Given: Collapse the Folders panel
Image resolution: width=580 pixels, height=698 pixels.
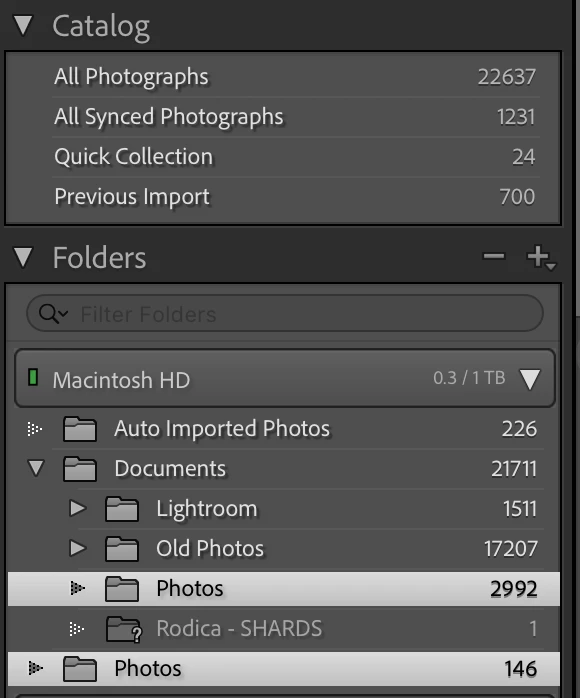Looking at the screenshot, I should click(23, 257).
